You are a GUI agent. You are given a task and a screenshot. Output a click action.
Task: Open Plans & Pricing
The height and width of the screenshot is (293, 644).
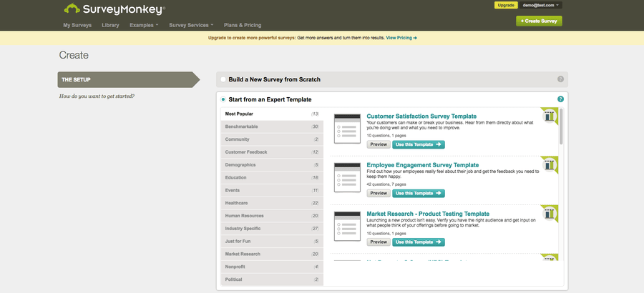point(243,25)
